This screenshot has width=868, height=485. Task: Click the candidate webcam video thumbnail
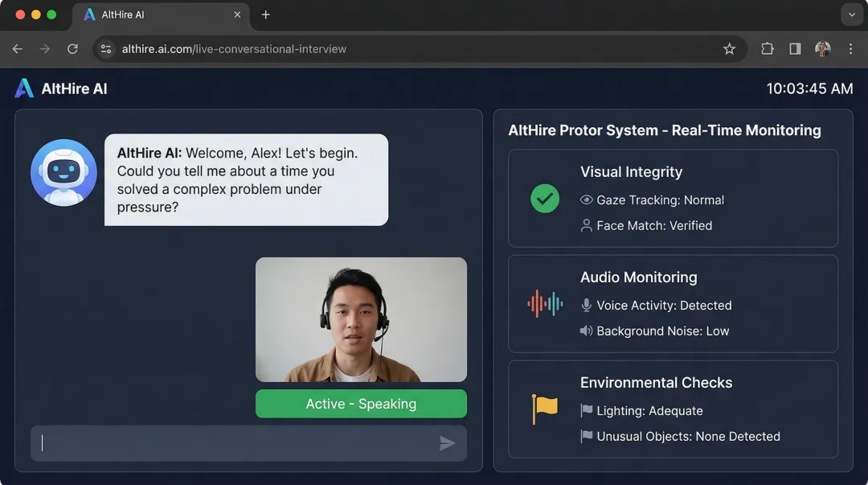pyautogui.click(x=361, y=319)
